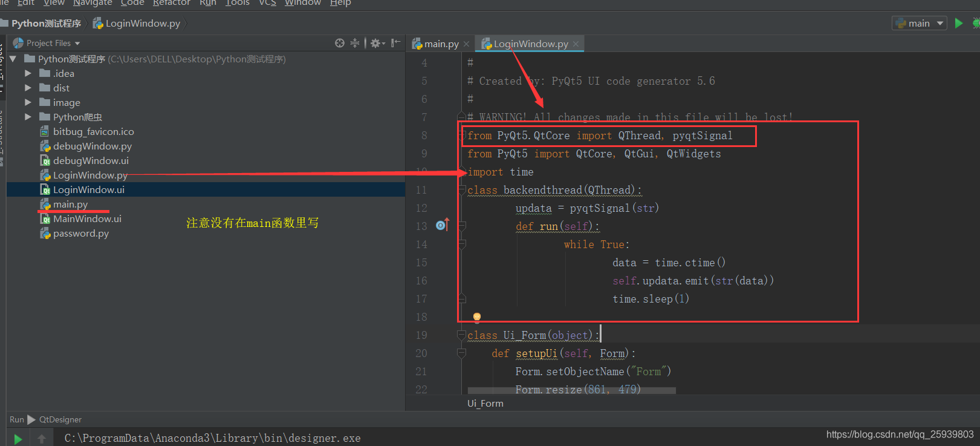Screen dimensions: 980x446
Task: Open the Project panel gear settings
Action: tap(378, 43)
